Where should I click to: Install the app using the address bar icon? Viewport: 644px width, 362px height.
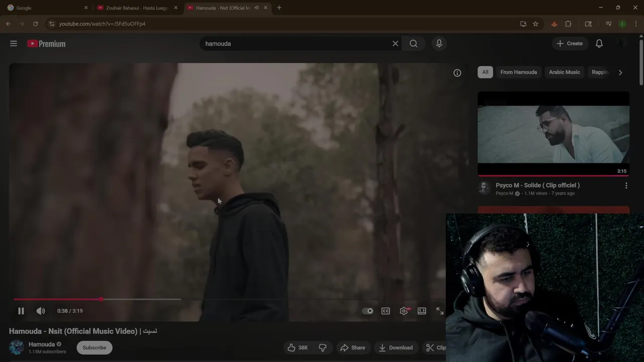pyautogui.click(x=523, y=24)
